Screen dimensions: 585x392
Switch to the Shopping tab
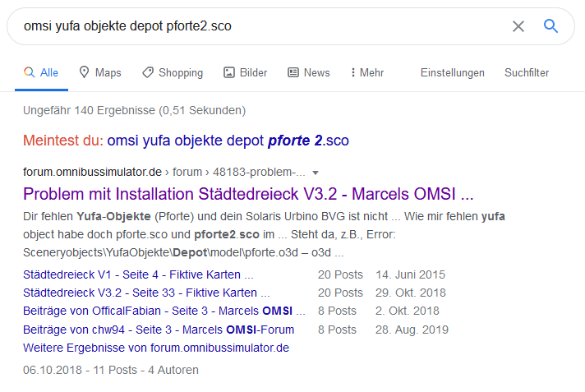click(180, 73)
